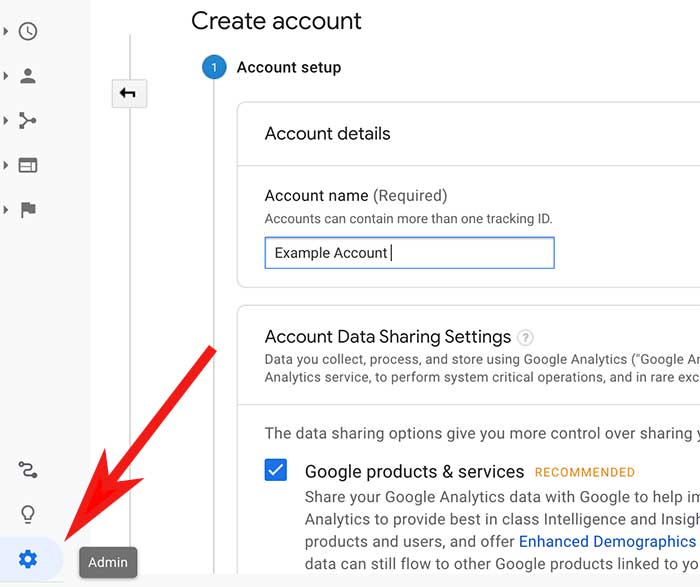Click into the Account name text field
This screenshot has height=587, width=700.
coord(409,253)
